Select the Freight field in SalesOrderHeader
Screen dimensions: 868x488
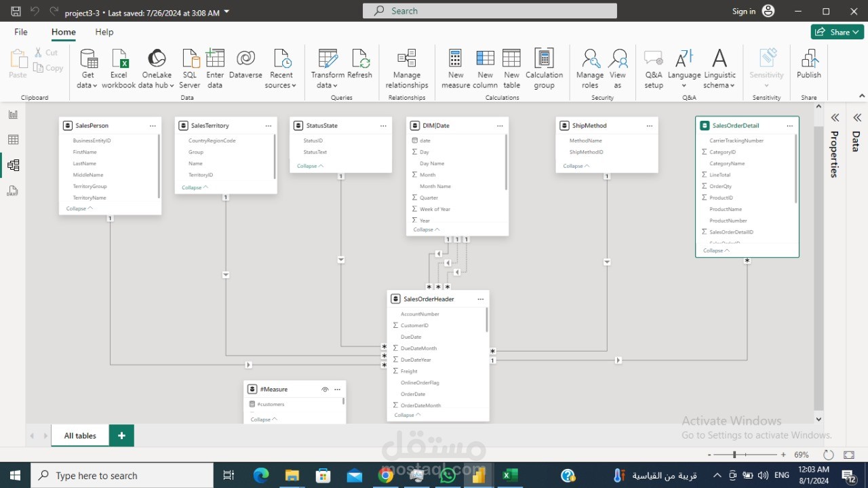pos(409,371)
